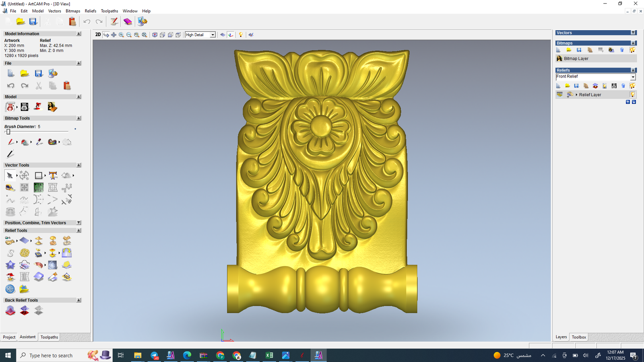The height and width of the screenshot is (362, 644).
Task: Switch to the 2D view button
Action: tap(98, 35)
